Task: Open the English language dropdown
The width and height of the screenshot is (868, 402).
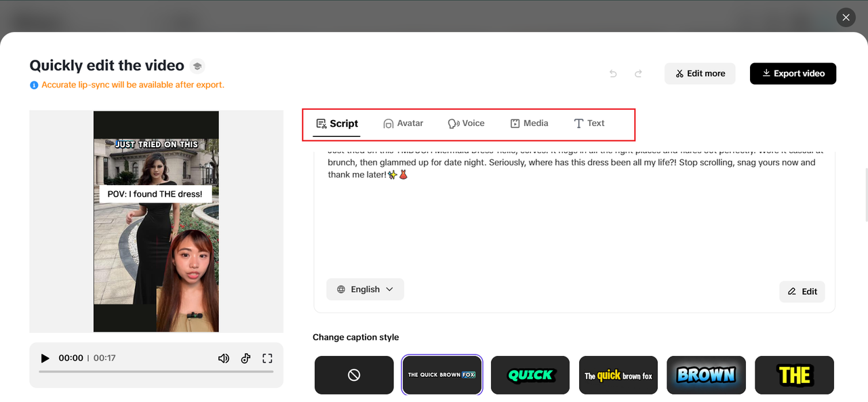Action: [x=365, y=289]
